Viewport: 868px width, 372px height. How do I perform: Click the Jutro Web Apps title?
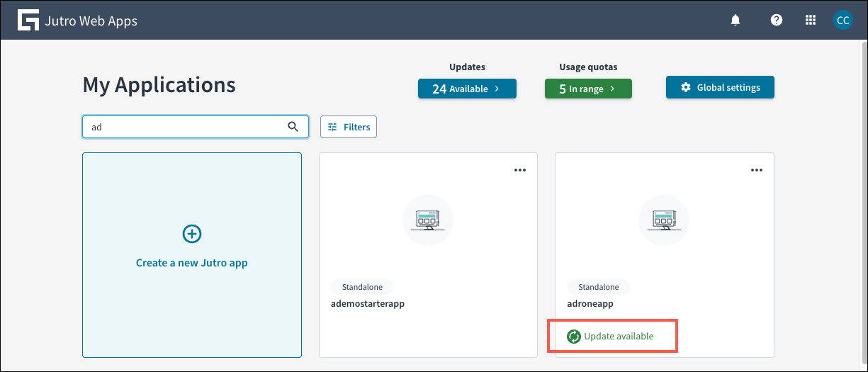91,21
